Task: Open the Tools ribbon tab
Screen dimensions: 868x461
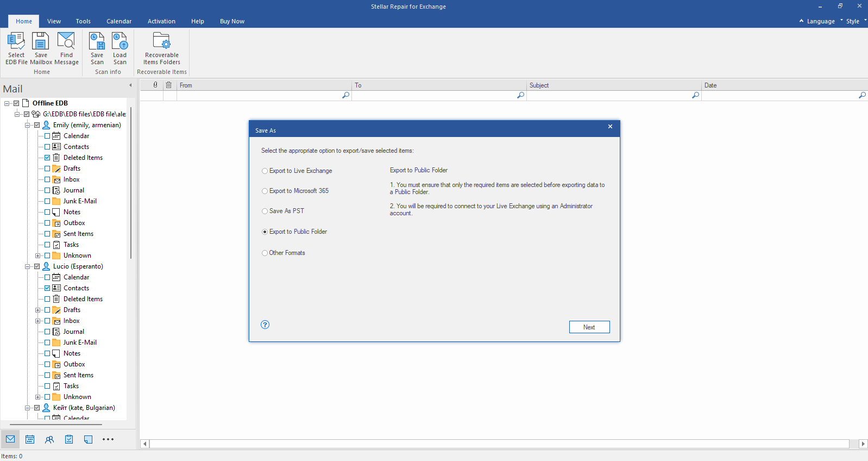Action: tap(83, 21)
